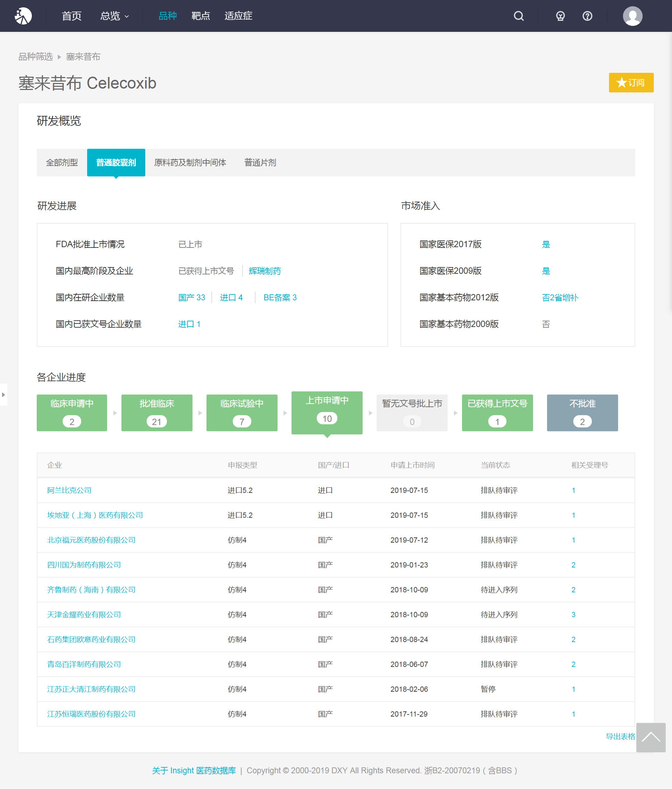This screenshot has width=672, height=789.
Task: Toggle the 不批准 stage filter
Action: click(x=582, y=413)
